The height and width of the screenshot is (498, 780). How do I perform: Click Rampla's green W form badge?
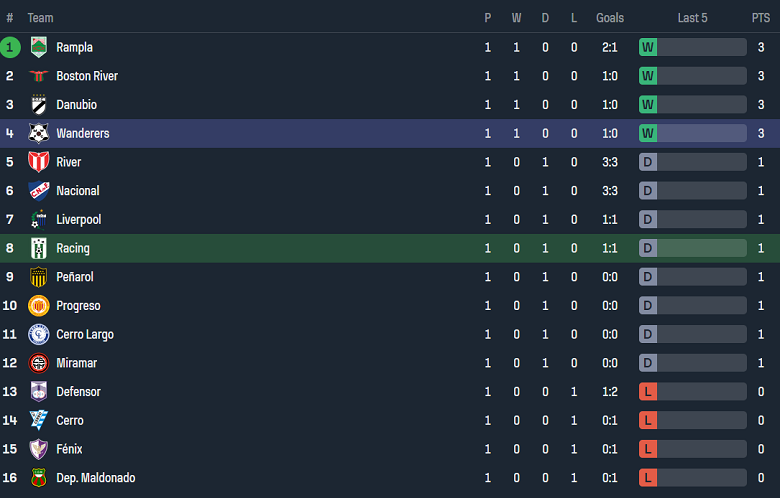(x=647, y=47)
